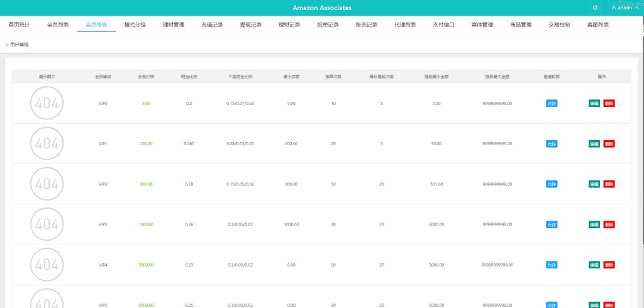
Task: Switch to the 会员列表 tab
Action: pyautogui.click(x=58, y=25)
